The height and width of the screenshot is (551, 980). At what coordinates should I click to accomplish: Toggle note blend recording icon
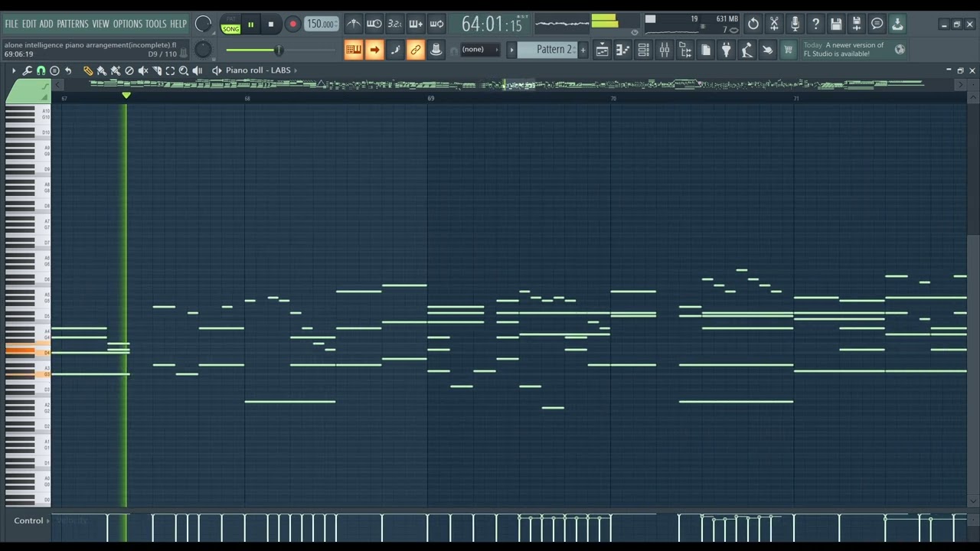point(395,50)
